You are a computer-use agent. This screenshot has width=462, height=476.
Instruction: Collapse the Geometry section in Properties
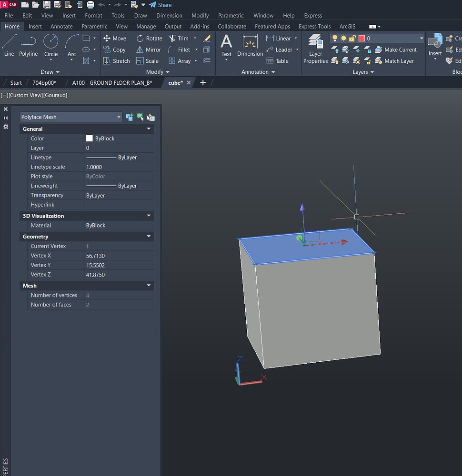148,237
